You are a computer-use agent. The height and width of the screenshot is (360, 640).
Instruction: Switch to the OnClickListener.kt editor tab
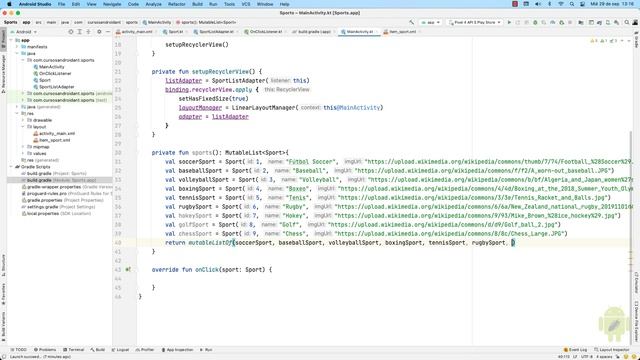click(x=265, y=32)
